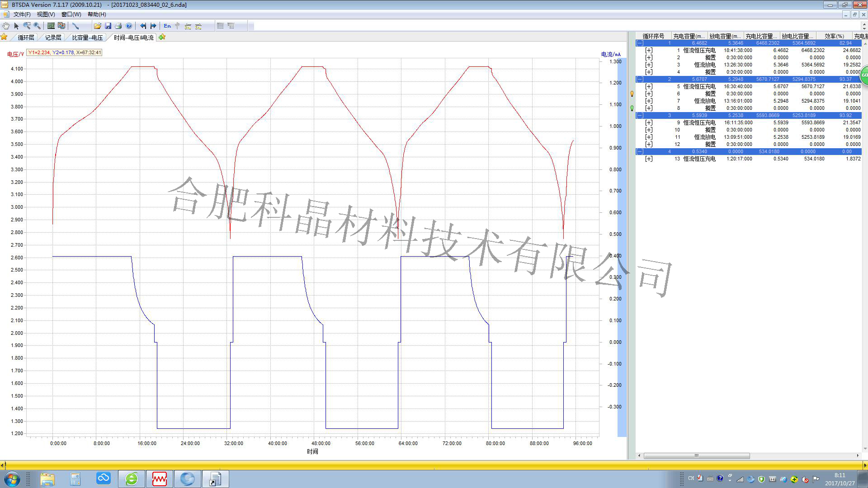
Task: Open the 比容量--电压 tab
Action: coord(87,38)
